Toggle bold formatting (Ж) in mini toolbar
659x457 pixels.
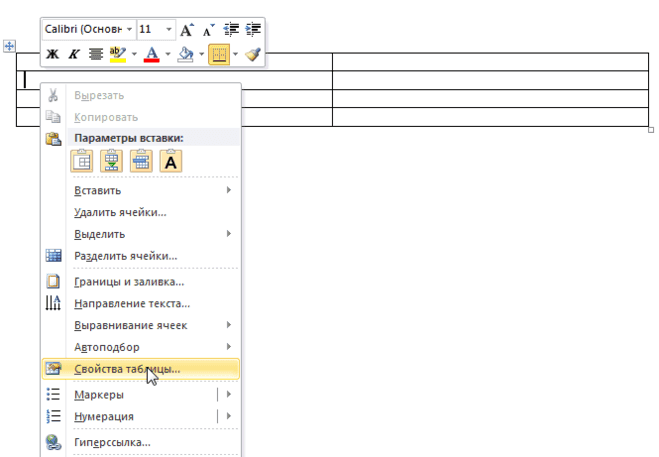coord(52,54)
